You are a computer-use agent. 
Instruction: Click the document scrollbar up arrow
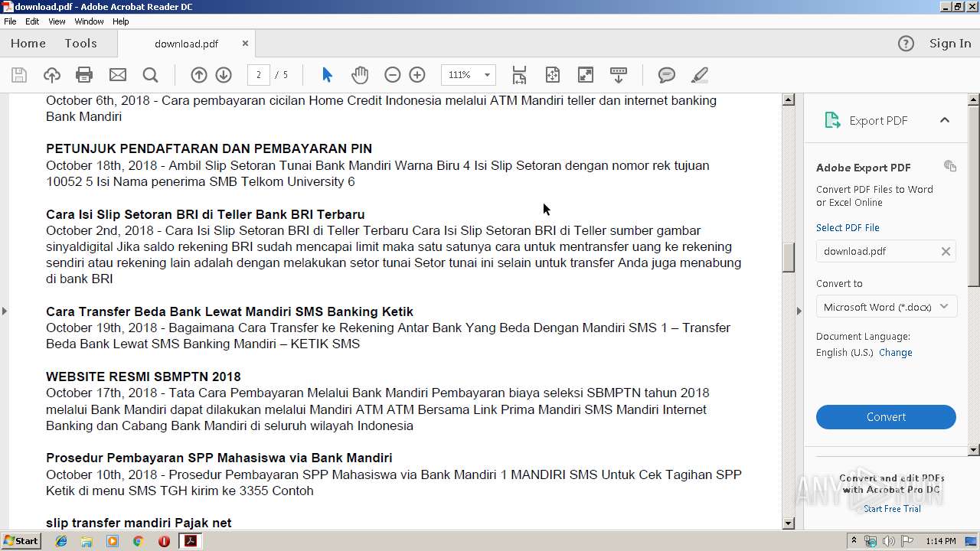(789, 99)
